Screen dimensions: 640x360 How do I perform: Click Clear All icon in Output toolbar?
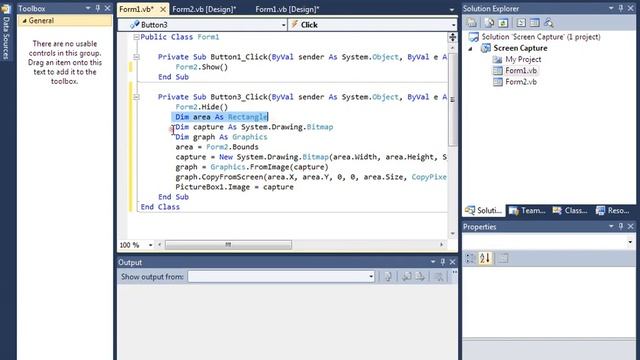[438, 277]
